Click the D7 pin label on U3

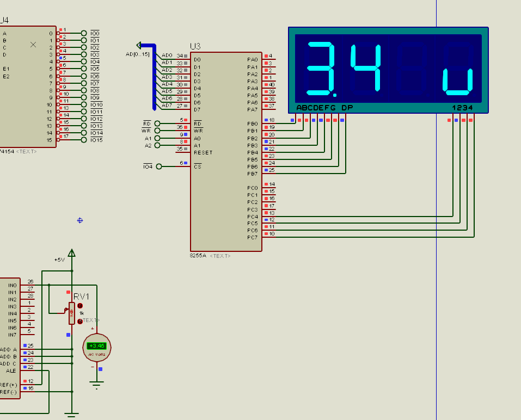pyautogui.click(x=198, y=109)
